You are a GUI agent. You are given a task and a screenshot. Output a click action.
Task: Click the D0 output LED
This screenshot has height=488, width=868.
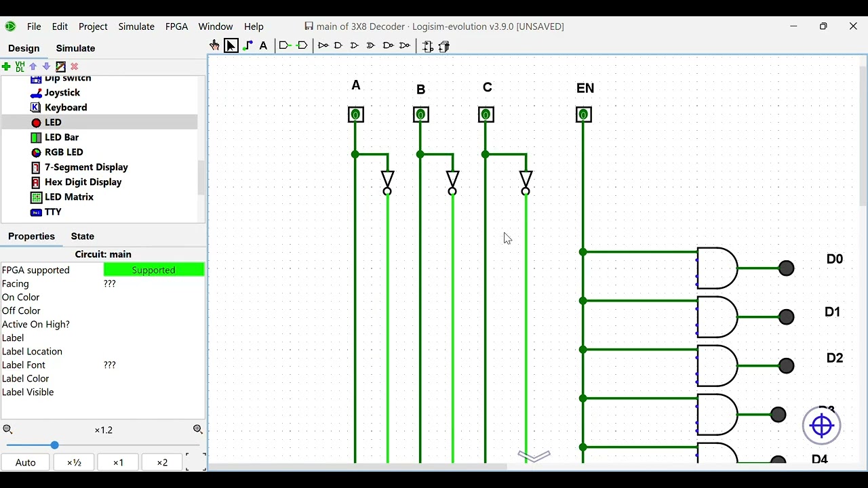tap(786, 268)
